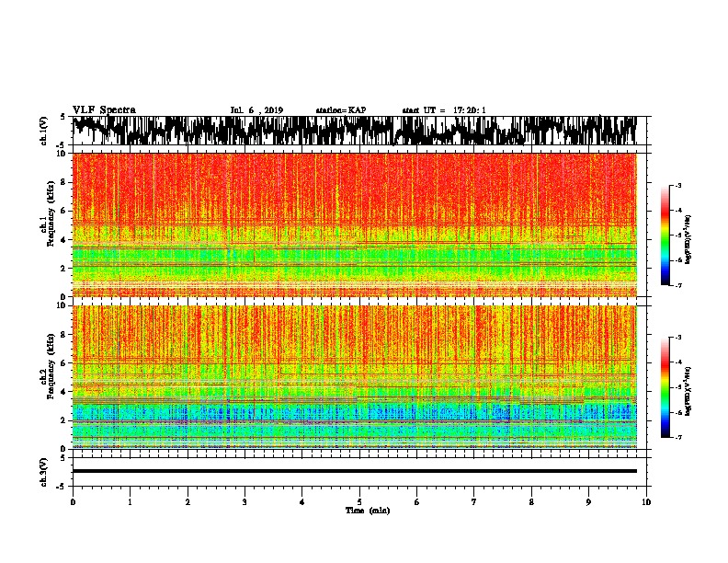Click the "Time (min)" axis label

(368, 511)
